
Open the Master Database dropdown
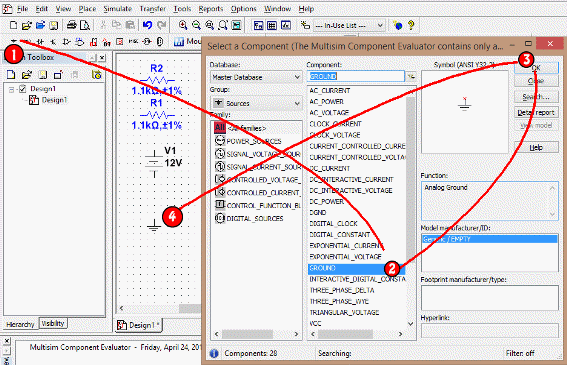pos(256,77)
